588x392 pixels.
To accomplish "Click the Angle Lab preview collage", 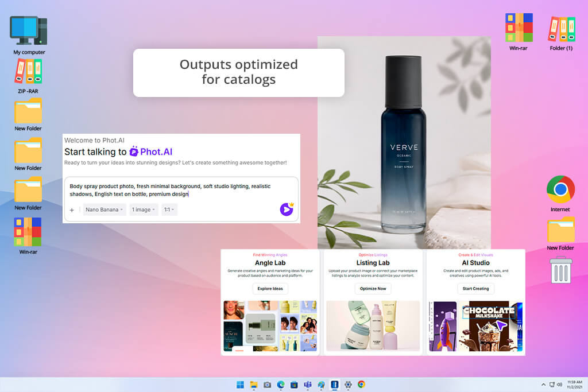I will point(270,326).
